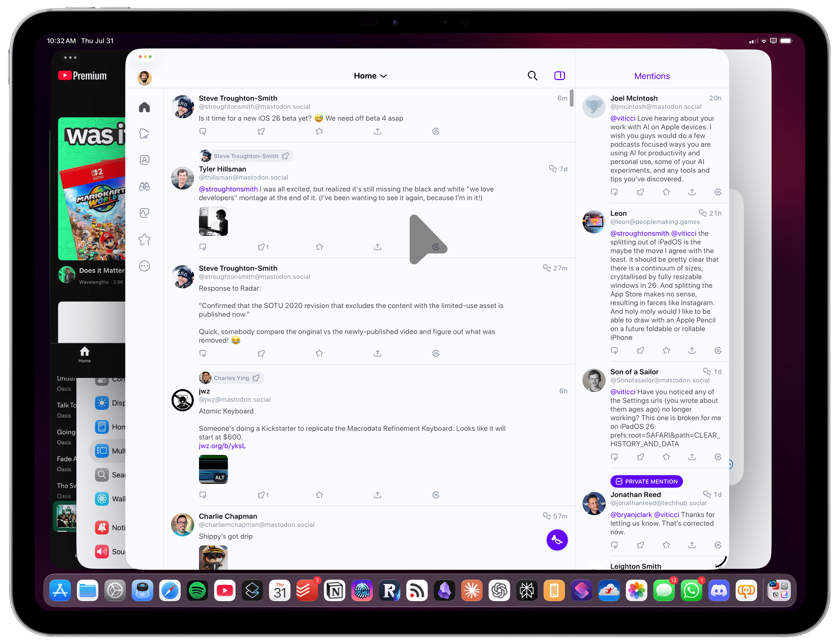Select Home tab in the YouTube window
840x644 pixels.
pyautogui.click(x=84, y=355)
